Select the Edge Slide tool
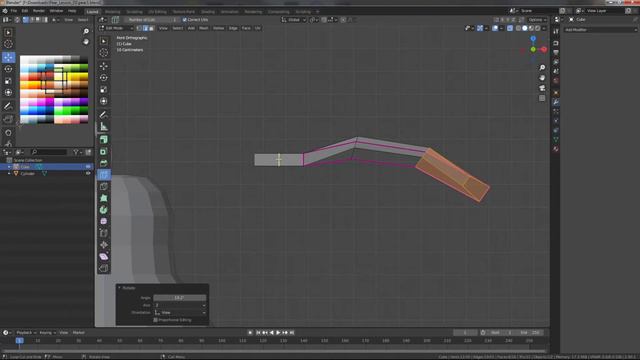 [104, 233]
